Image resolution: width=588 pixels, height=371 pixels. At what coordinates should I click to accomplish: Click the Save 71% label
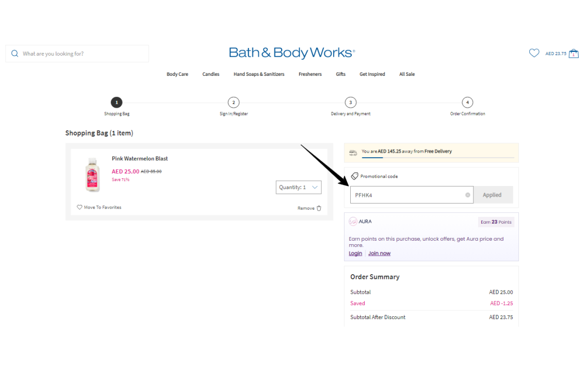pos(120,179)
